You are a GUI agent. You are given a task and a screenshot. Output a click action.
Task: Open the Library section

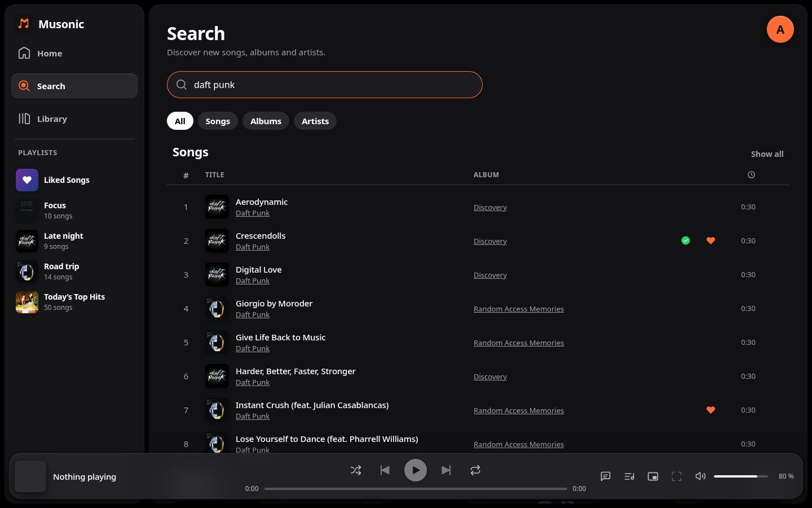point(74,119)
